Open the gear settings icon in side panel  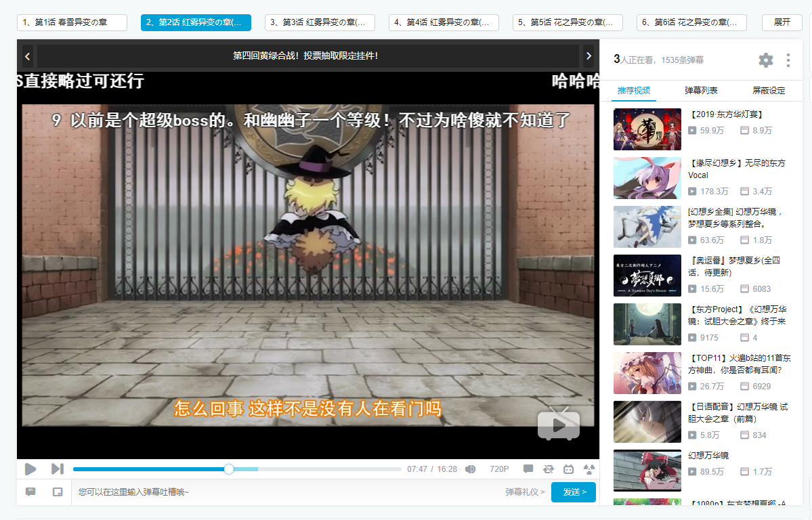(x=766, y=60)
